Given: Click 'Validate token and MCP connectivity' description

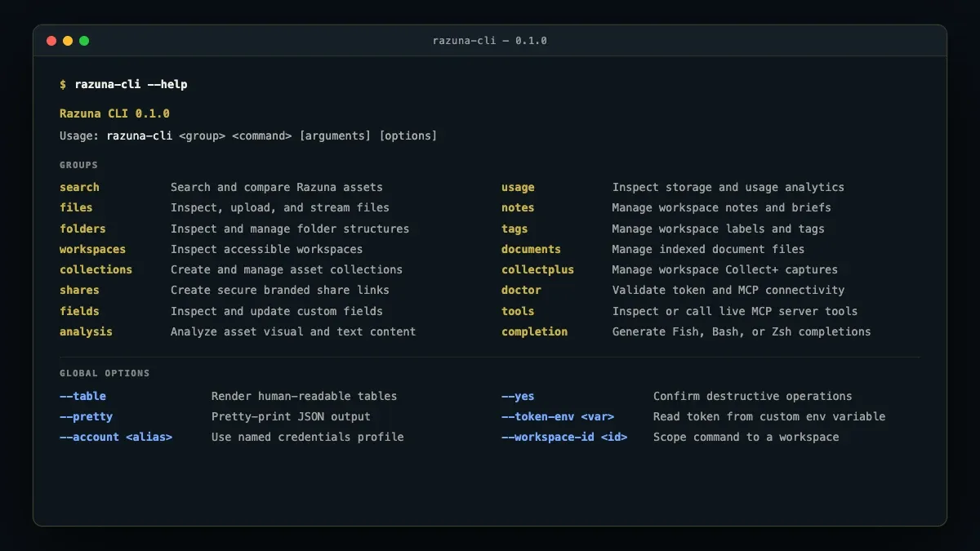Looking at the screenshot, I should coord(728,291).
